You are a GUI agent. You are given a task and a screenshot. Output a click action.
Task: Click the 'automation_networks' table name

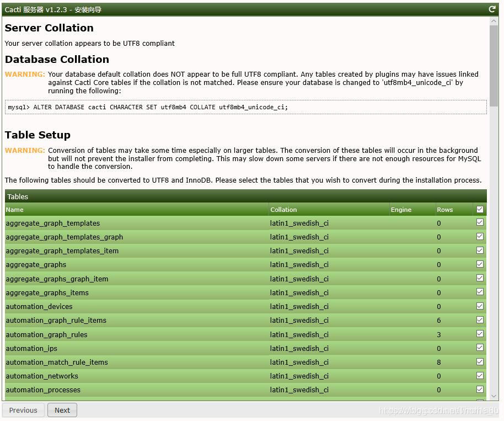[x=42, y=376]
